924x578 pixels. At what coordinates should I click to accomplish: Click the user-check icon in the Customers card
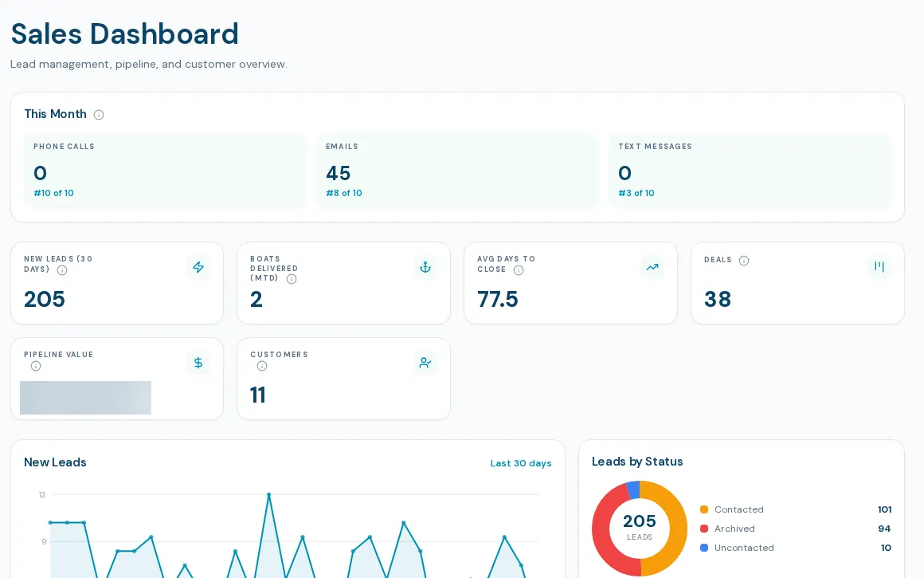tap(425, 363)
